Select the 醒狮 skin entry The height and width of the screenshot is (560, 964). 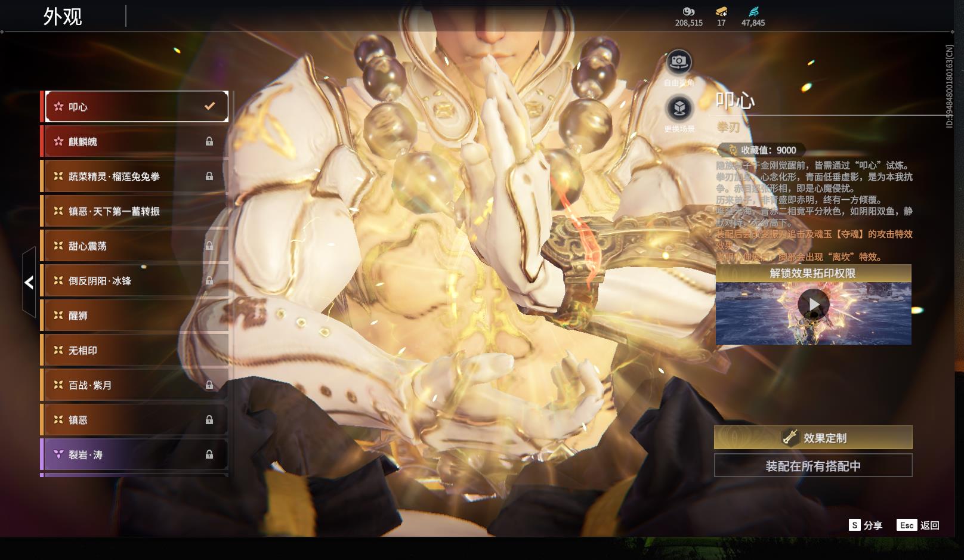pos(134,315)
